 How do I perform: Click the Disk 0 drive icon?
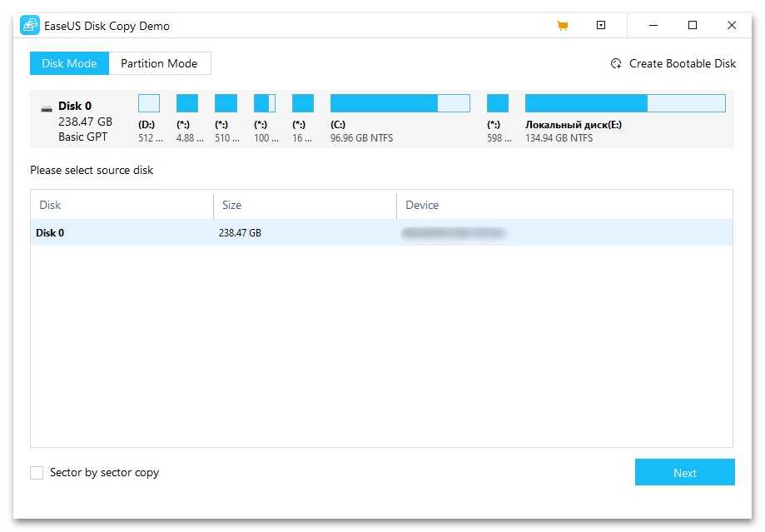coord(47,108)
